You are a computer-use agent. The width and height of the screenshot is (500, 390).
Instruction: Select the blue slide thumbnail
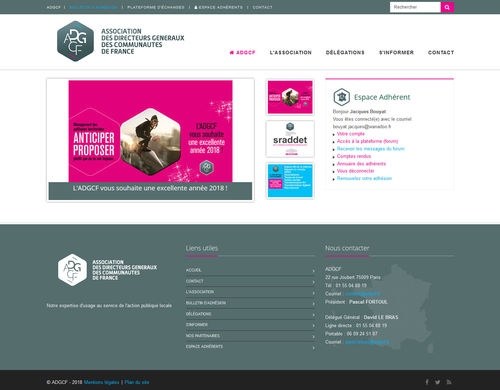click(x=290, y=181)
